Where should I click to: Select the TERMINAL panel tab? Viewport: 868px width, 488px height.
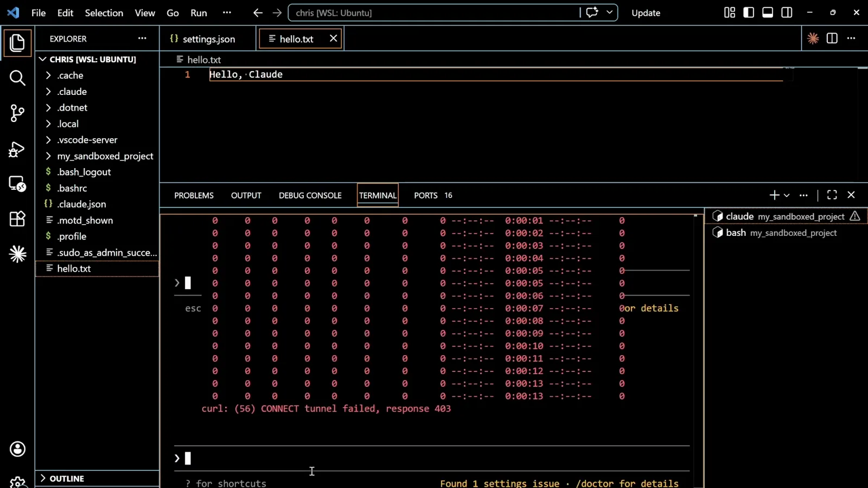coord(378,195)
